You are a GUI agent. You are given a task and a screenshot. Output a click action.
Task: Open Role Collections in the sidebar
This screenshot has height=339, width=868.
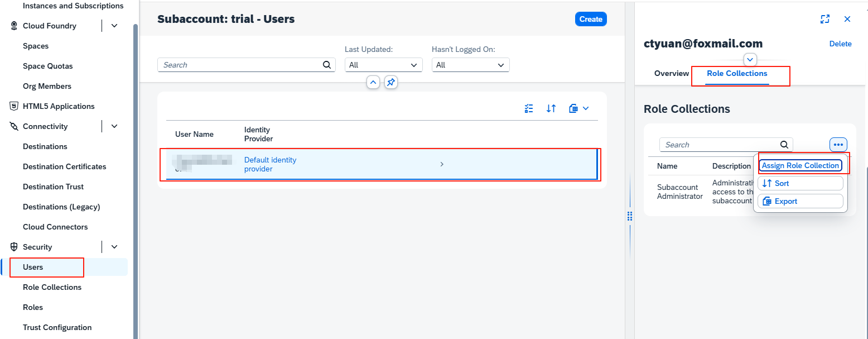click(52, 287)
